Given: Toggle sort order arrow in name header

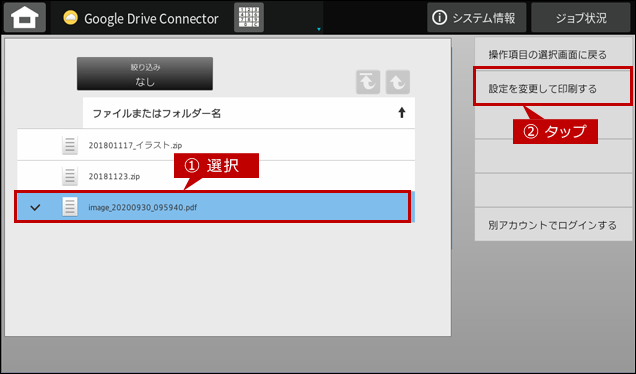Looking at the screenshot, I should coord(402,113).
